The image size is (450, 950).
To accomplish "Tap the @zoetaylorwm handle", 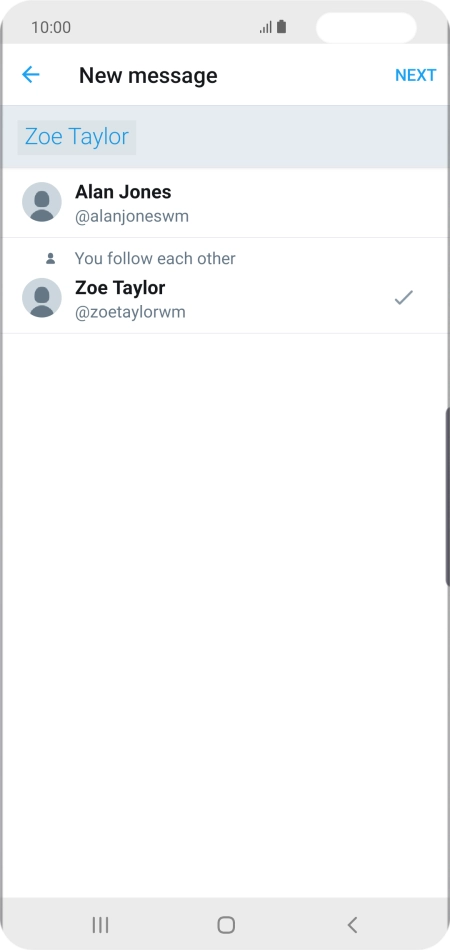I will [x=130, y=313].
